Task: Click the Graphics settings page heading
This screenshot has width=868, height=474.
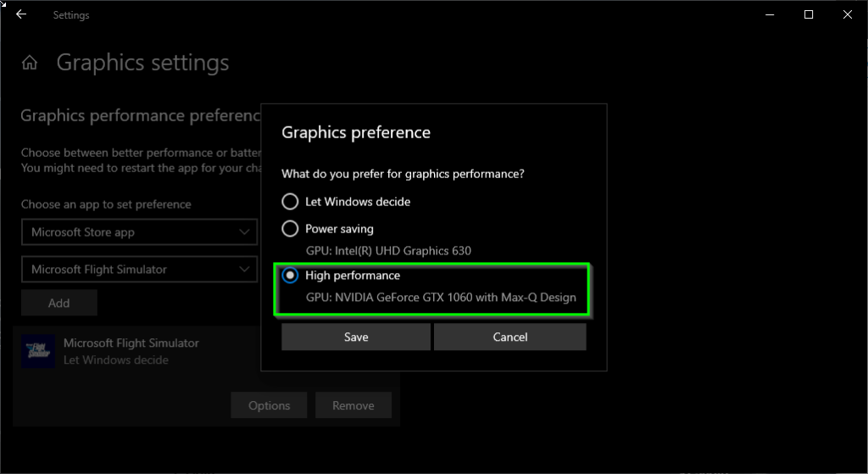Action: [142, 63]
